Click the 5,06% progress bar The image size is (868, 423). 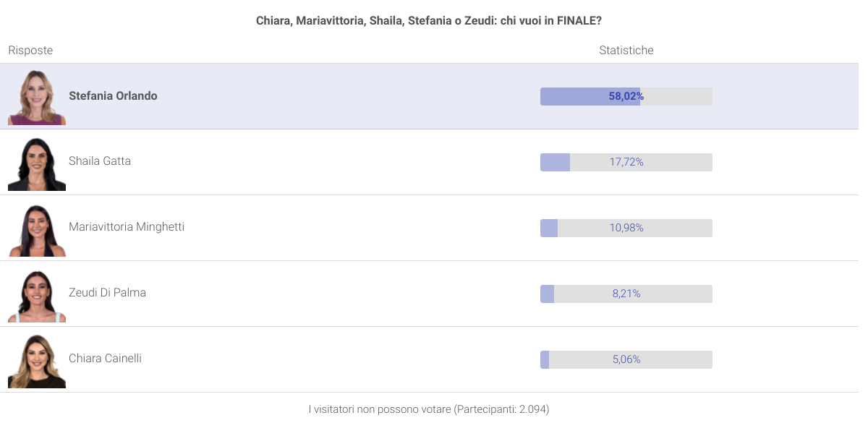626,359
